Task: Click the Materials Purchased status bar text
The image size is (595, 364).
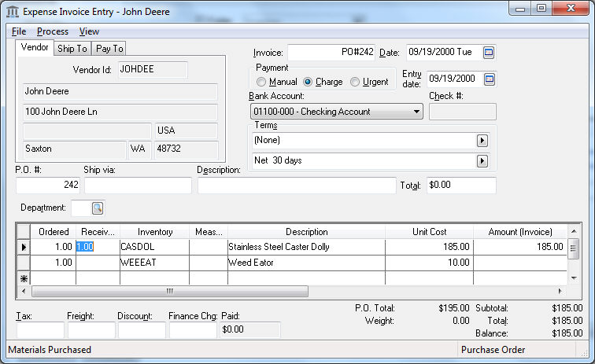Action: 50,350
